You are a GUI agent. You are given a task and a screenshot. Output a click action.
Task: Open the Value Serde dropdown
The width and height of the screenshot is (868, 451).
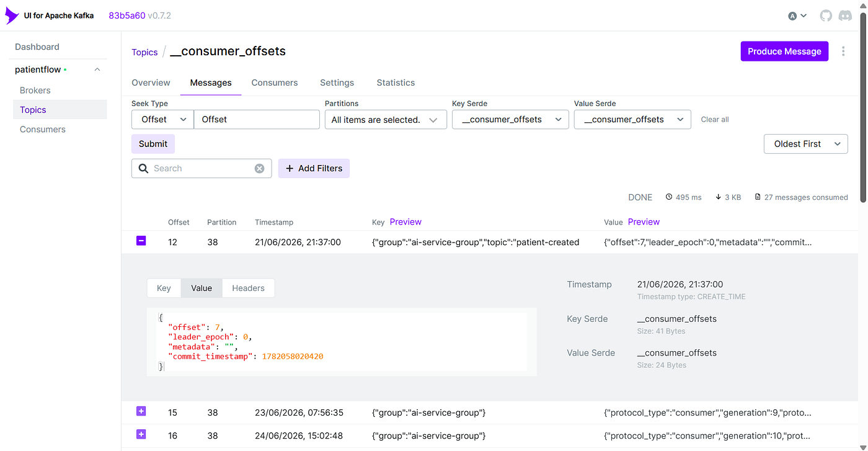coord(632,119)
